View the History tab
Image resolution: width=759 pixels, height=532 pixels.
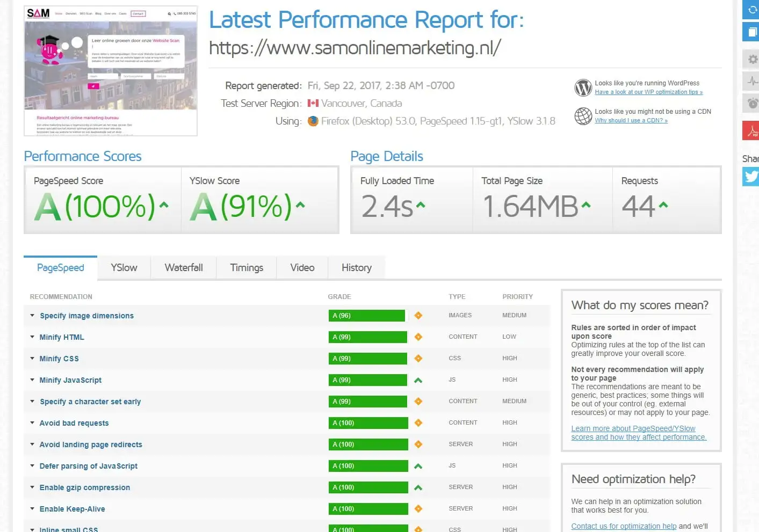pos(357,268)
